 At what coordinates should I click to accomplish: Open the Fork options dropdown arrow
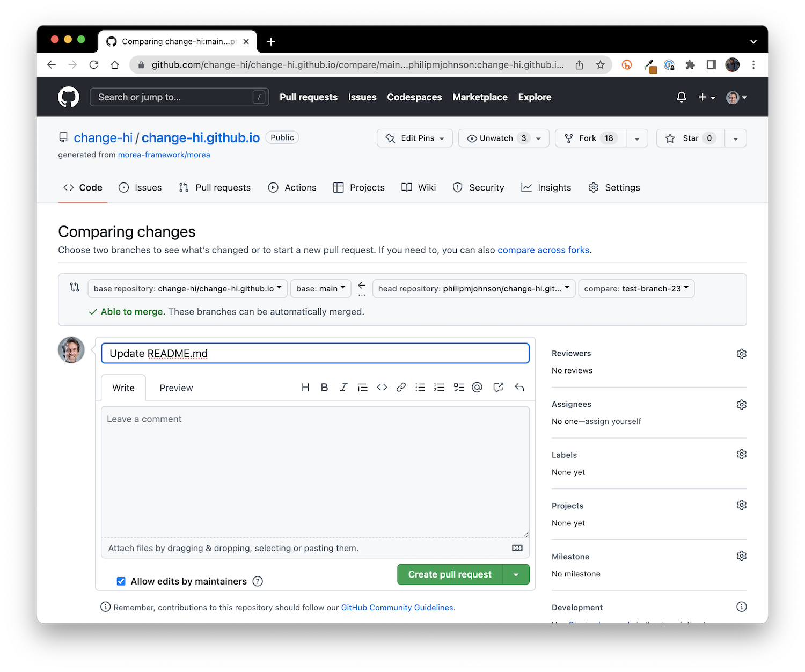pyautogui.click(x=637, y=138)
